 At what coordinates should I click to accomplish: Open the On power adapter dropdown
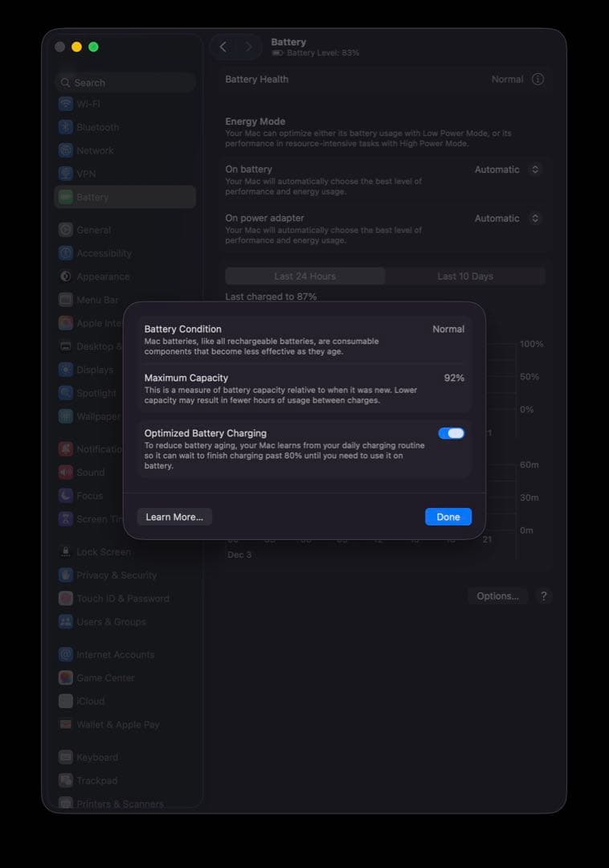(x=508, y=219)
